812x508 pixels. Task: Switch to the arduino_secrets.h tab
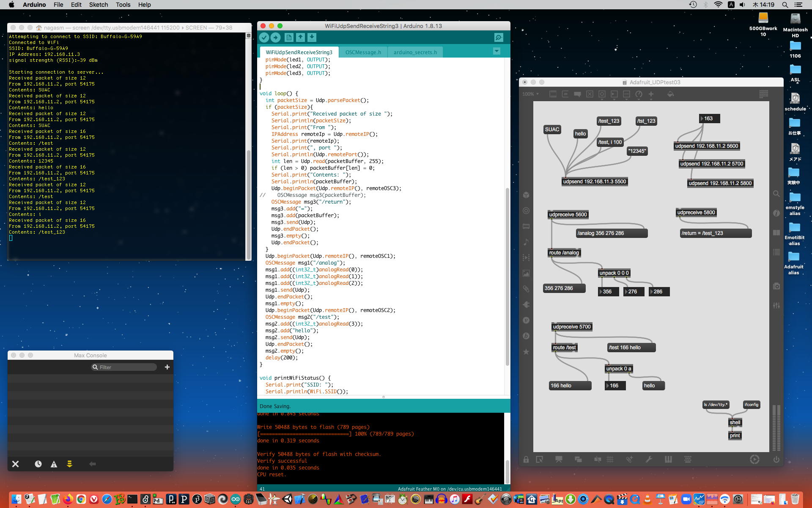coord(415,52)
